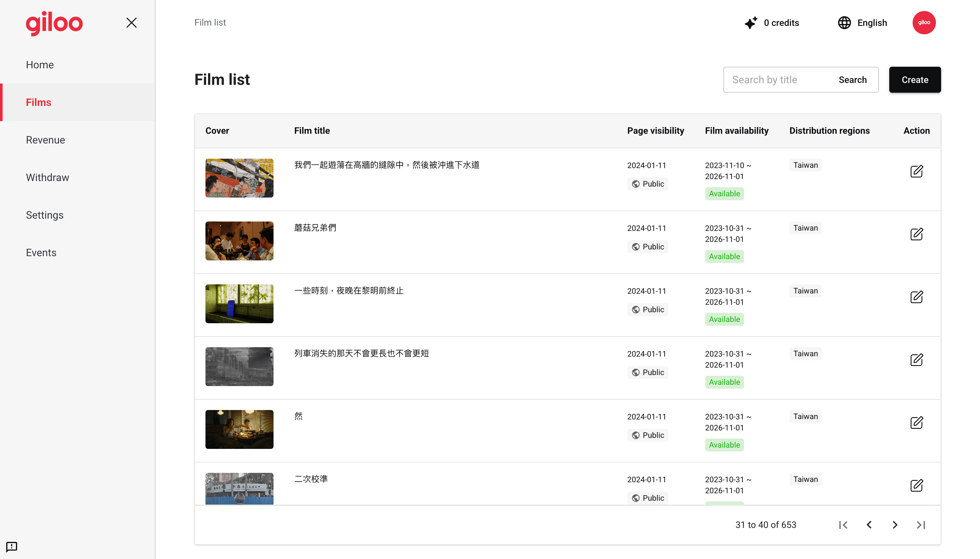This screenshot has width=980, height=559.
Task: Edit the 蘑菇兄弟們 film entry
Action: click(916, 234)
